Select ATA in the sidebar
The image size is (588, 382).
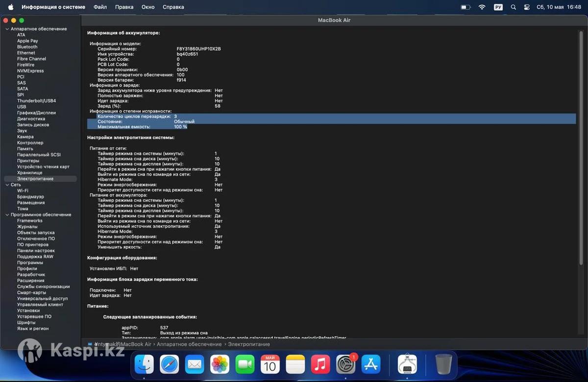(x=21, y=35)
